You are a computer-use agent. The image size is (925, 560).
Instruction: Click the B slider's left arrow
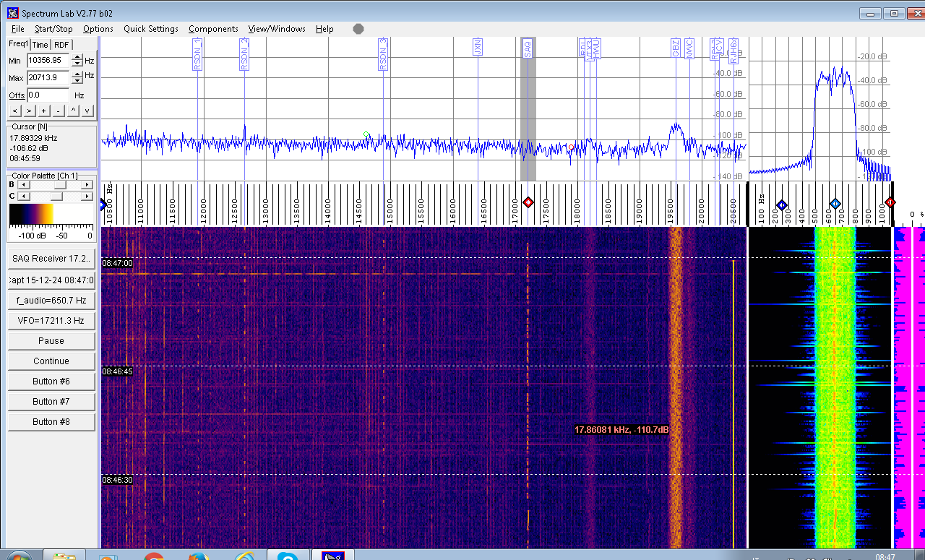point(22,184)
